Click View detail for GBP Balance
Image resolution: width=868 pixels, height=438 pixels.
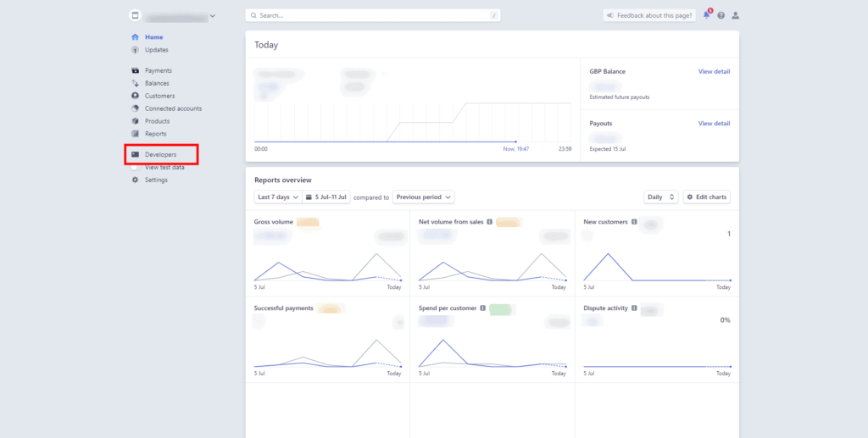click(714, 72)
